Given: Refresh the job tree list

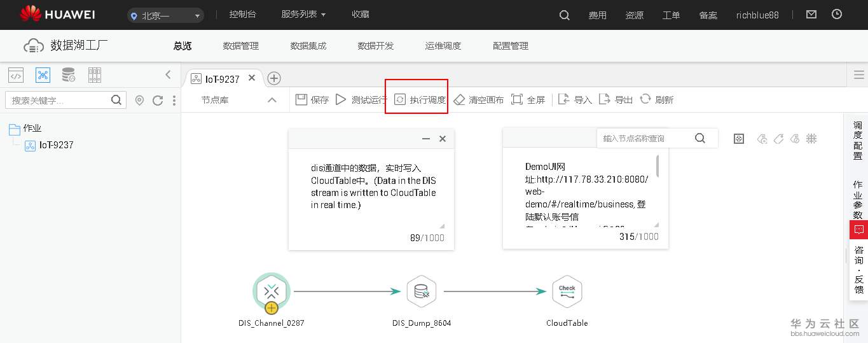Looking at the screenshot, I should (x=158, y=101).
